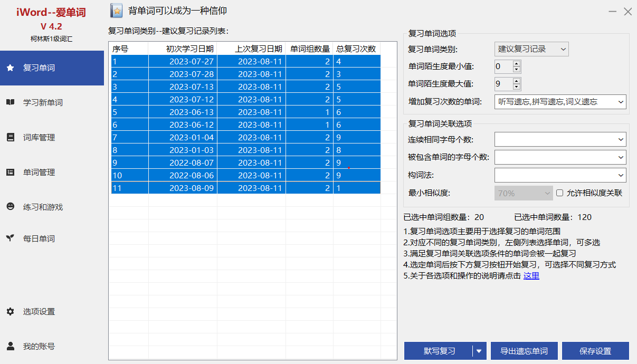Click the person icon for 我的账号
Viewport: 637px width, 364px height.
10,347
